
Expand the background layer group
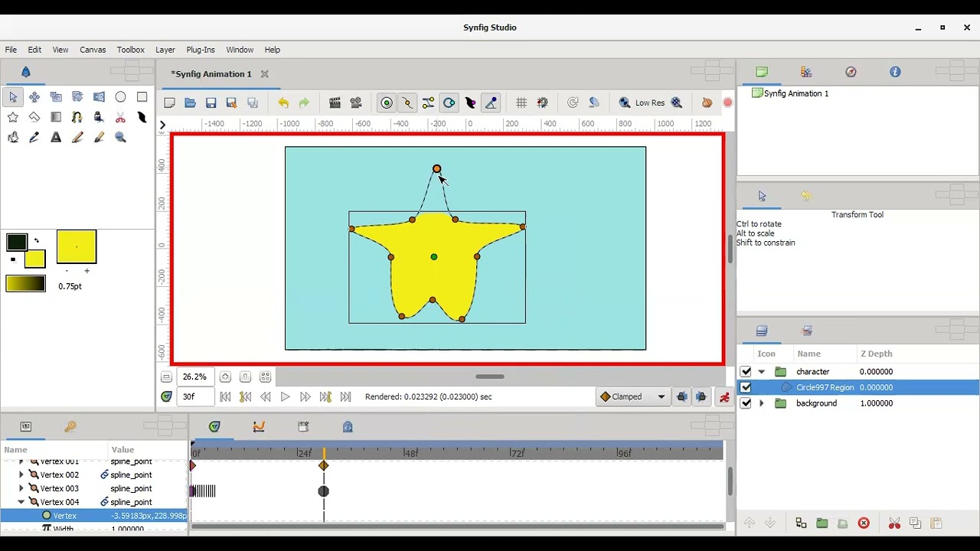click(x=761, y=403)
